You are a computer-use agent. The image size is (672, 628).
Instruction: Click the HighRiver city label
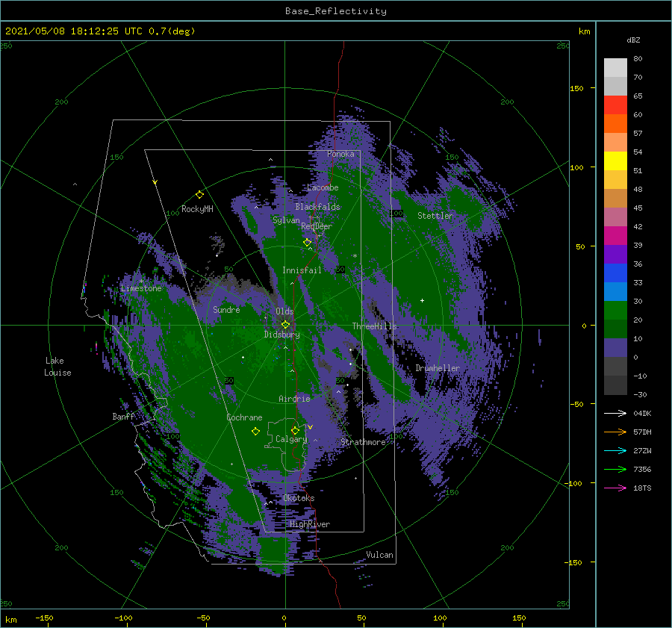pyautogui.click(x=310, y=524)
